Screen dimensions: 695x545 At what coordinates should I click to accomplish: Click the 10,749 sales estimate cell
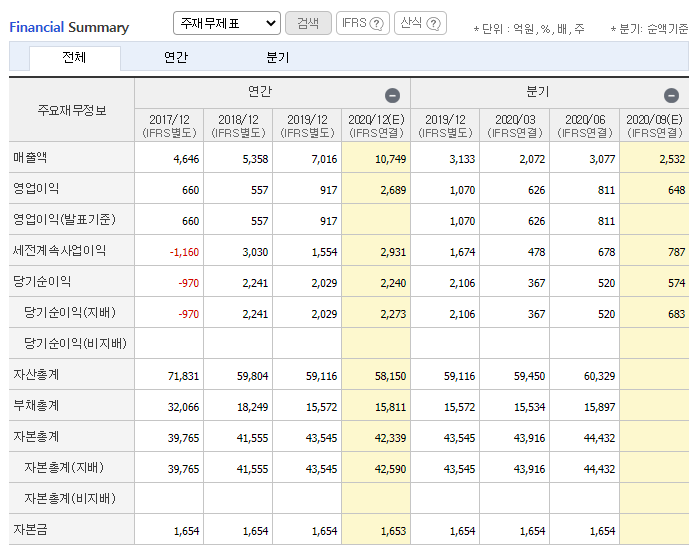(376, 157)
